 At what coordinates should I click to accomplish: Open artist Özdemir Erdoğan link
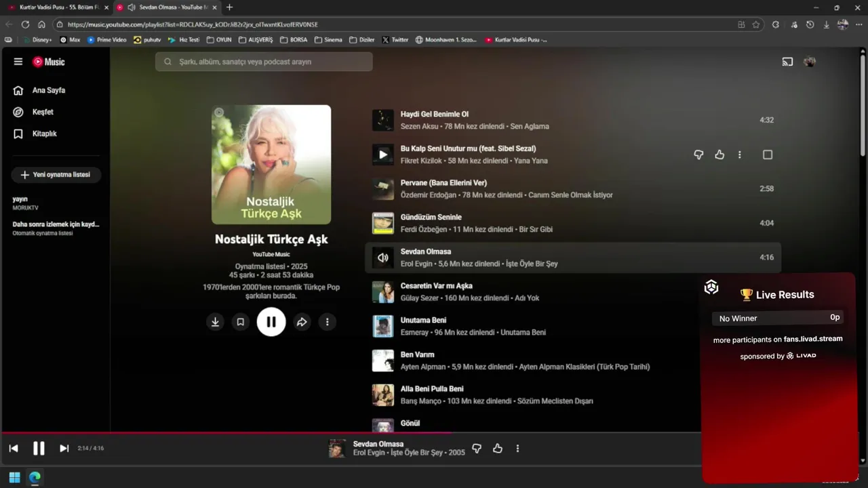[429, 195]
